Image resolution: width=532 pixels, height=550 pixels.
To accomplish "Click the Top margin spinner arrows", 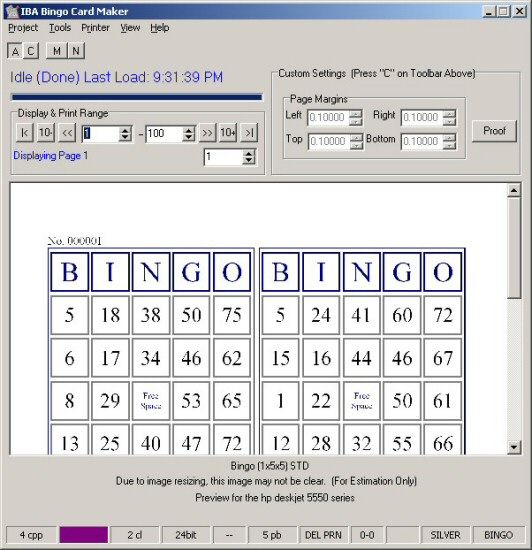I will (x=356, y=141).
